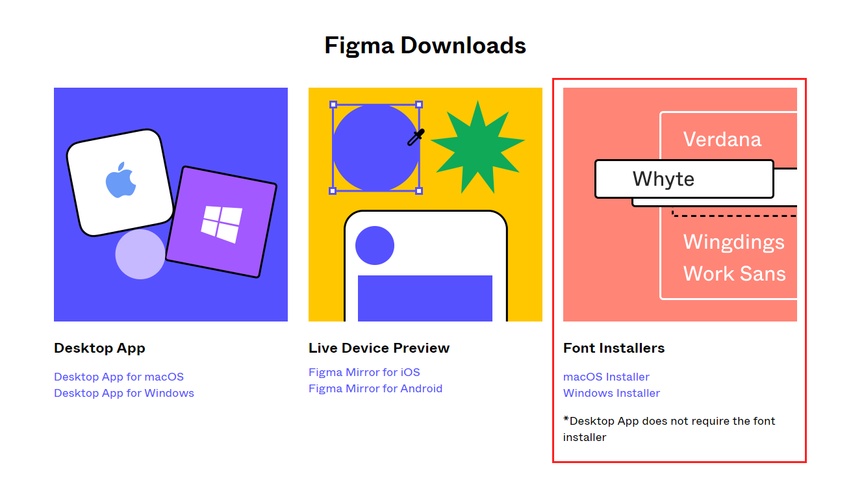
Task: Choose Verdana in the font list
Action: click(x=722, y=139)
